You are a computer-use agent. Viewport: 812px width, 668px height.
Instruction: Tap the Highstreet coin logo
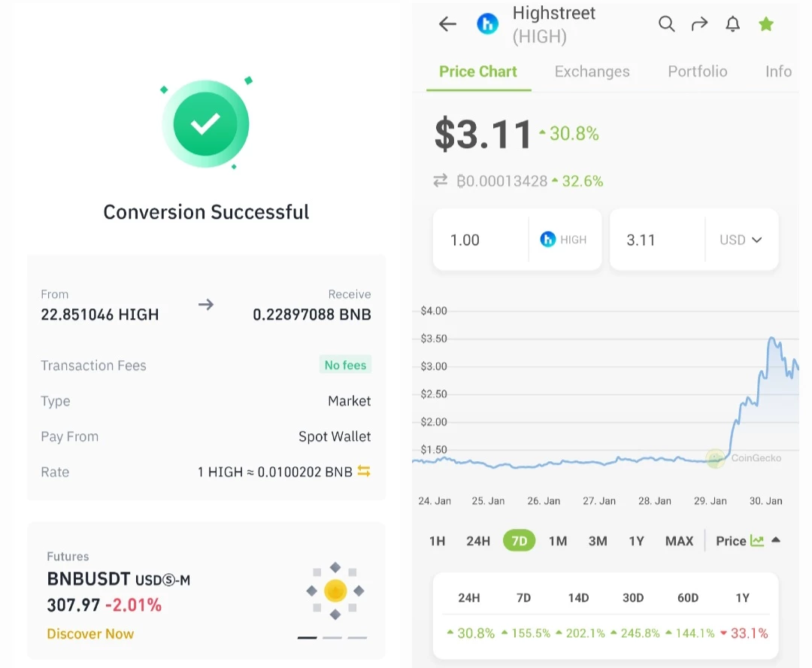click(x=487, y=24)
